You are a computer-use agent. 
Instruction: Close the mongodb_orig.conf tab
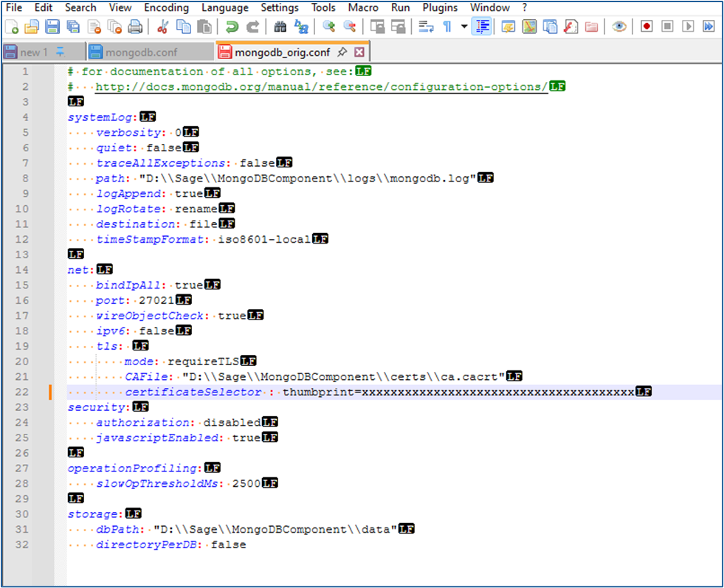[x=359, y=52]
